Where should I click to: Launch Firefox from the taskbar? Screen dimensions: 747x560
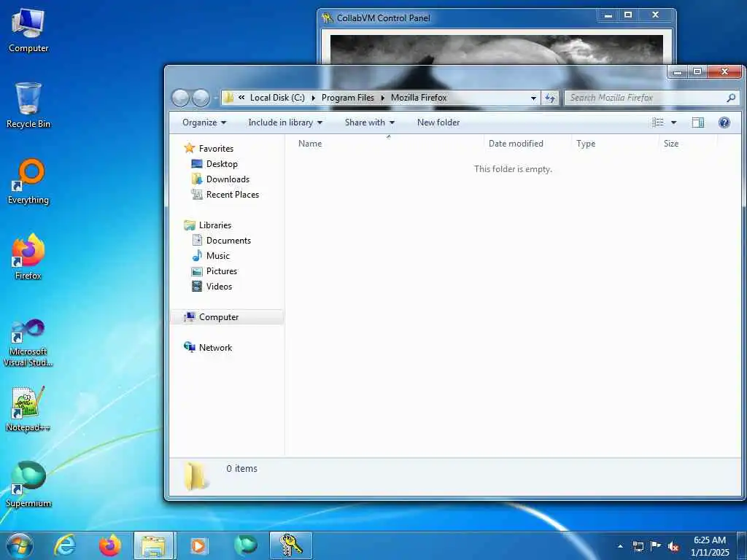pos(109,545)
